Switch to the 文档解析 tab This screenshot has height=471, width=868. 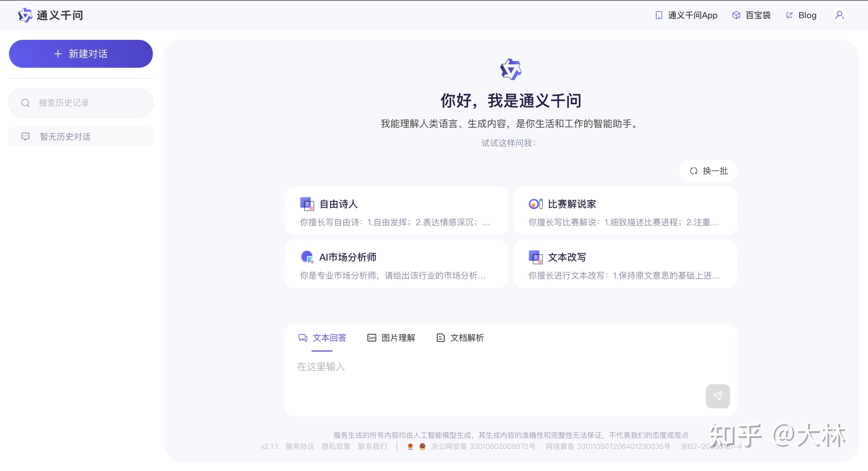point(460,338)
